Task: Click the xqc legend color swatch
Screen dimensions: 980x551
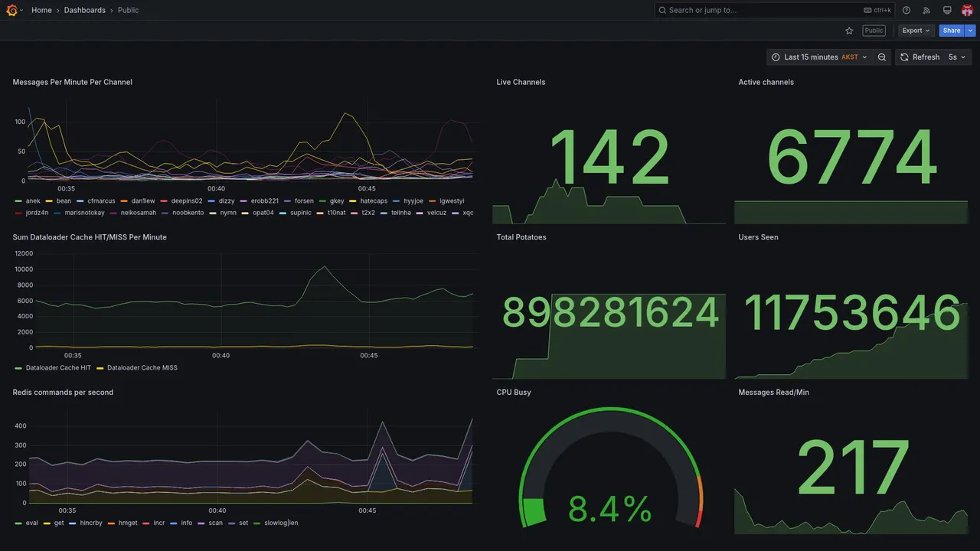Action: pyautogui.click(x=456, y=213)
